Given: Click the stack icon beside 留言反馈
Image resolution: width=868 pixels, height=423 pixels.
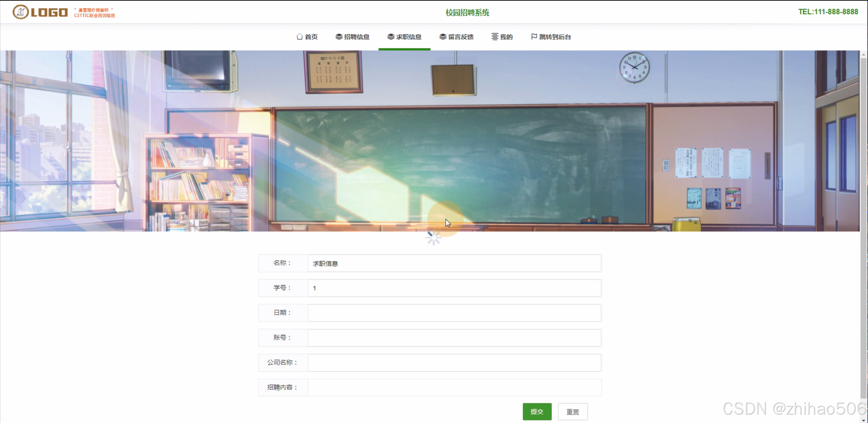Looking at the screenshot, I should pos(443,37).
